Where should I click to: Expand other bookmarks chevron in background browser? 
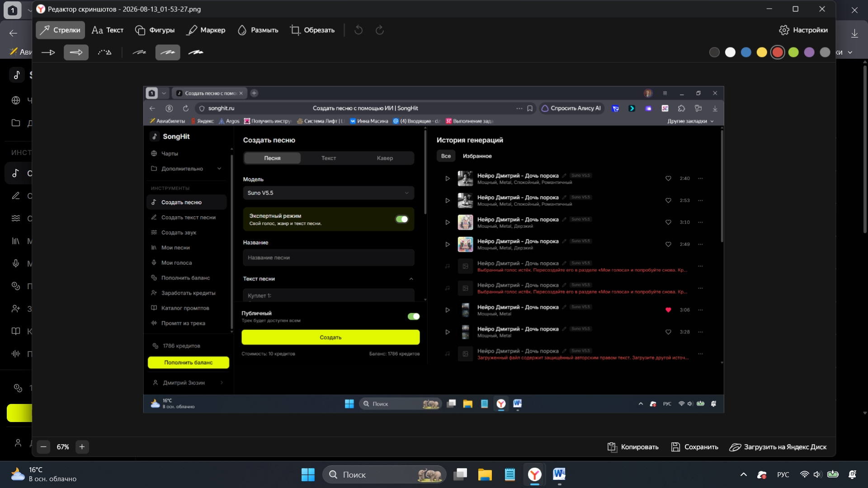pos(850,52)
